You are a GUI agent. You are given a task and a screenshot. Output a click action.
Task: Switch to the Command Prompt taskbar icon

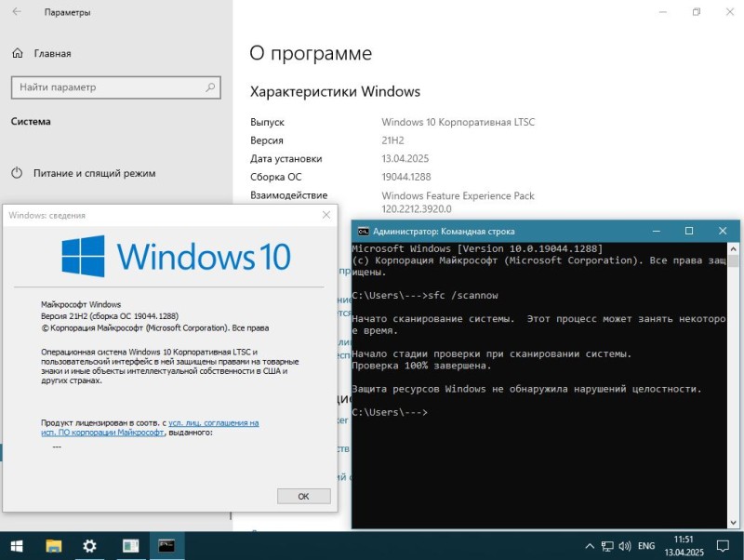click(x=166, y=546)
